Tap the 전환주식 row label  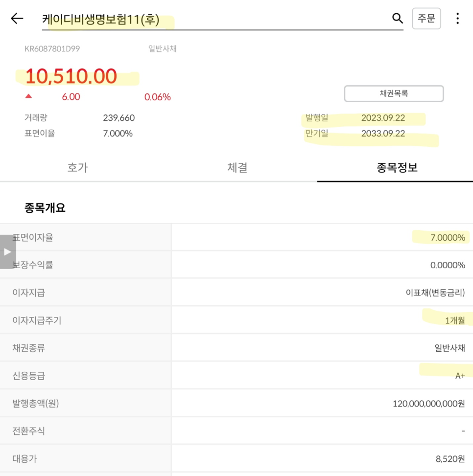28,431
